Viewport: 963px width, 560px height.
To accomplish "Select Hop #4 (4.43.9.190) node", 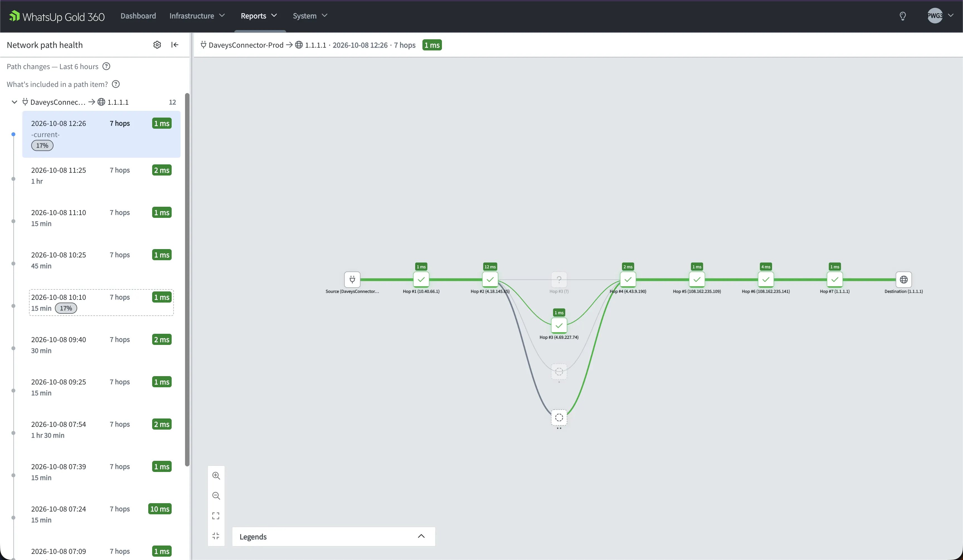I will (x=628, y=279).
